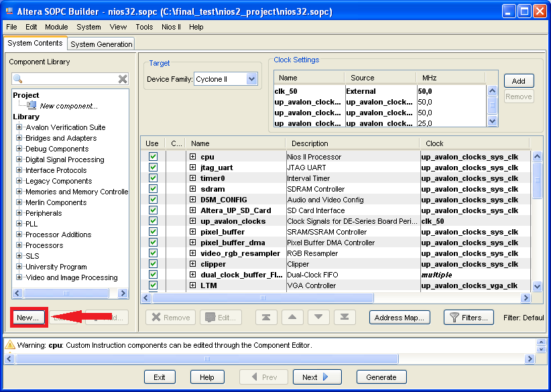Expand the Processors library node
Viewport: 551px width, 392px height.
[x=19, y=245]
